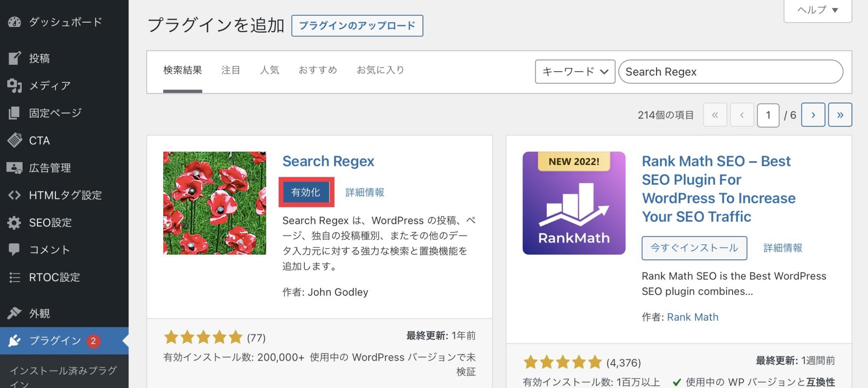The height and width of the screenshot is (388, 868).
Task: Click 最終更新: 1年前 text
Action: (x=441, y=335)
